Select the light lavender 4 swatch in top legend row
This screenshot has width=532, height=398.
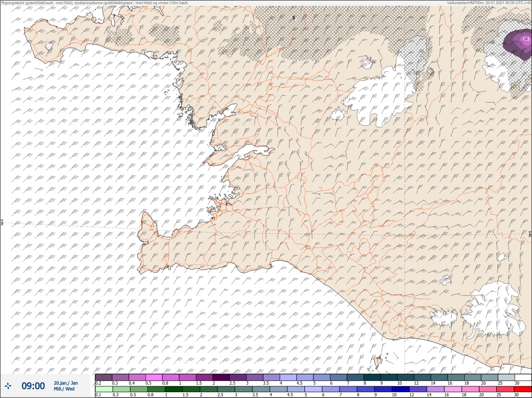tap(288, 377)
